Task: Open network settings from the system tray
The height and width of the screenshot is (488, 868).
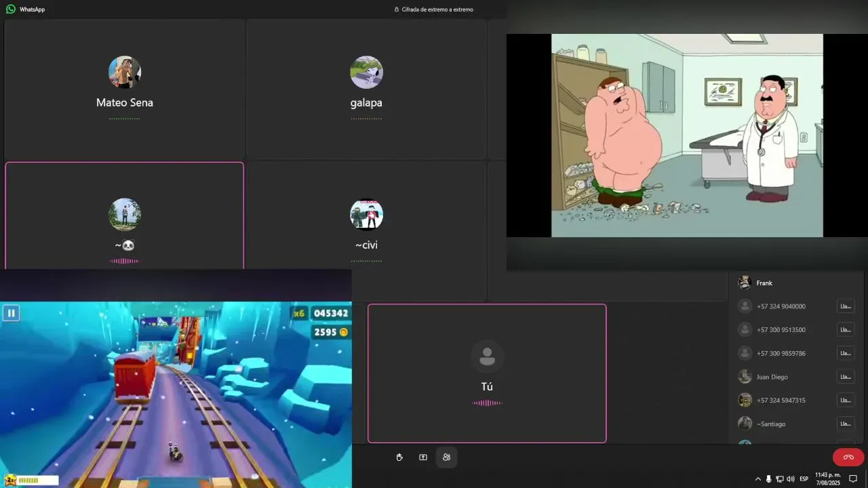Action: tap(780, 479)
